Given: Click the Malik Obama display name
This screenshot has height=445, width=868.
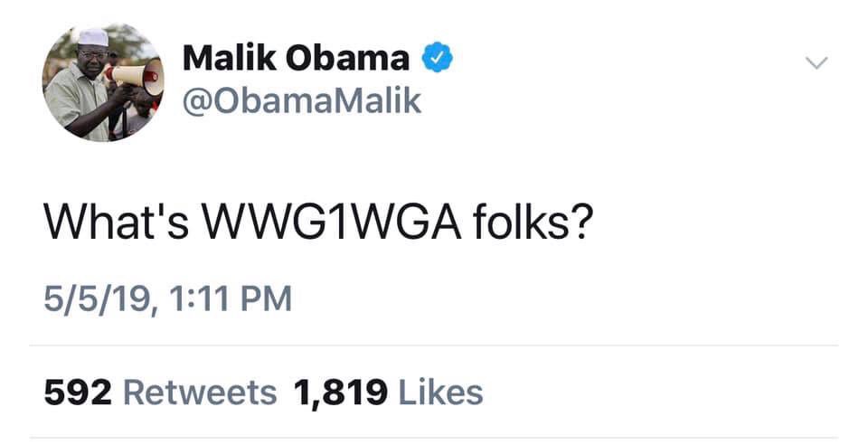Looking at the screenshot, I should tap(296, 59).
